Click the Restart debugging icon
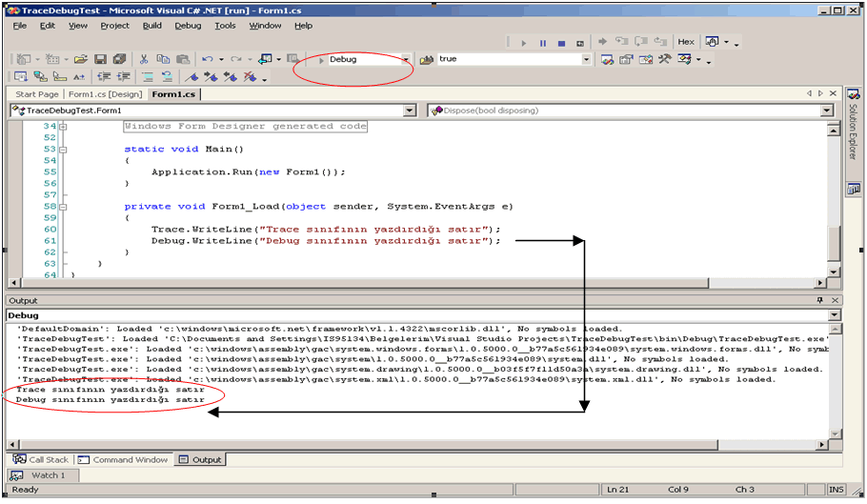Screen dimensions: 867x504 [579, 43]
